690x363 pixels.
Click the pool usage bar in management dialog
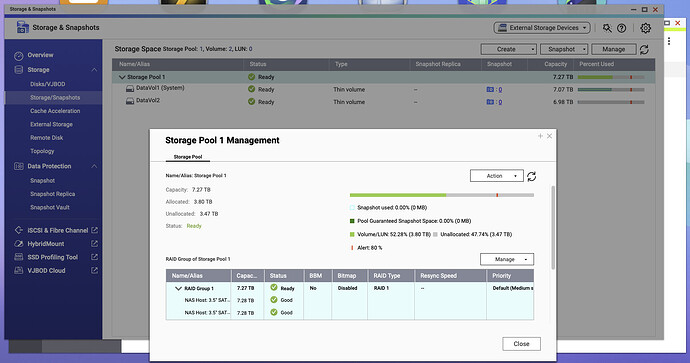click(442, 195)
